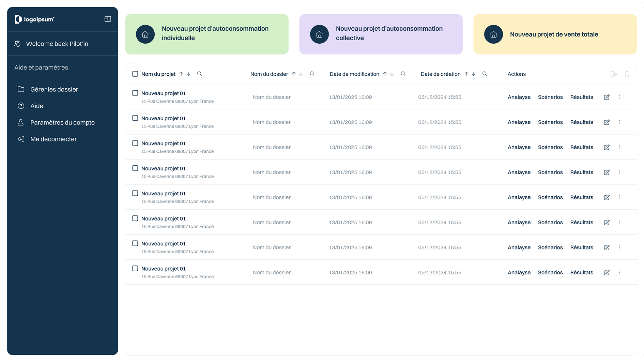Sort Date de modification descending
The width and height of the screenshot is (644, 362).
pyautogui.click(x=392, y=74)
